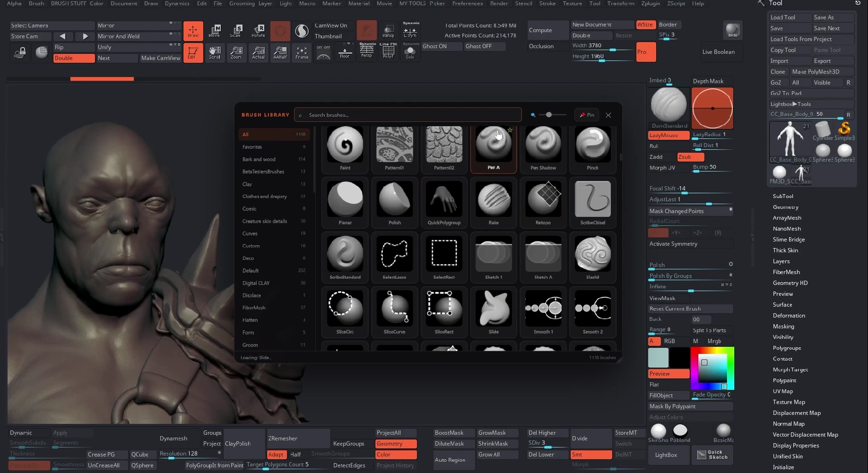868x473 pixels.
Task: Click the Quick Sketch button
Action: click(713, 455)
